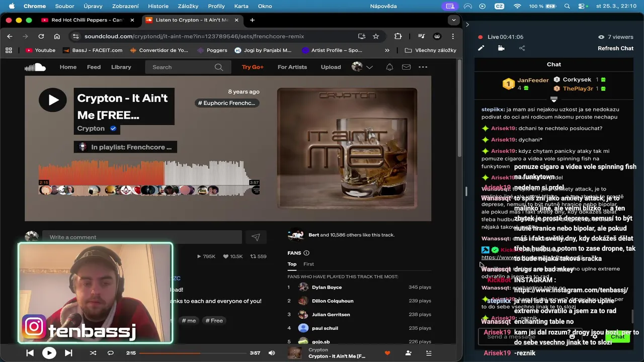This screenshot has width=644, height=362.
Task: Open the In playlist: Frenchcore link
Action: [x=125, y=147]
